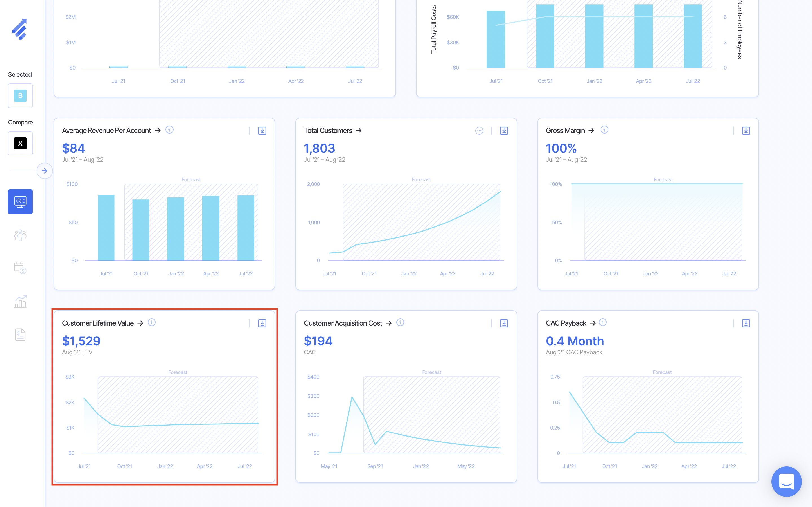The image size is (812, 507).
Task: Download the Total Customers chart
Action: (504, 131)
